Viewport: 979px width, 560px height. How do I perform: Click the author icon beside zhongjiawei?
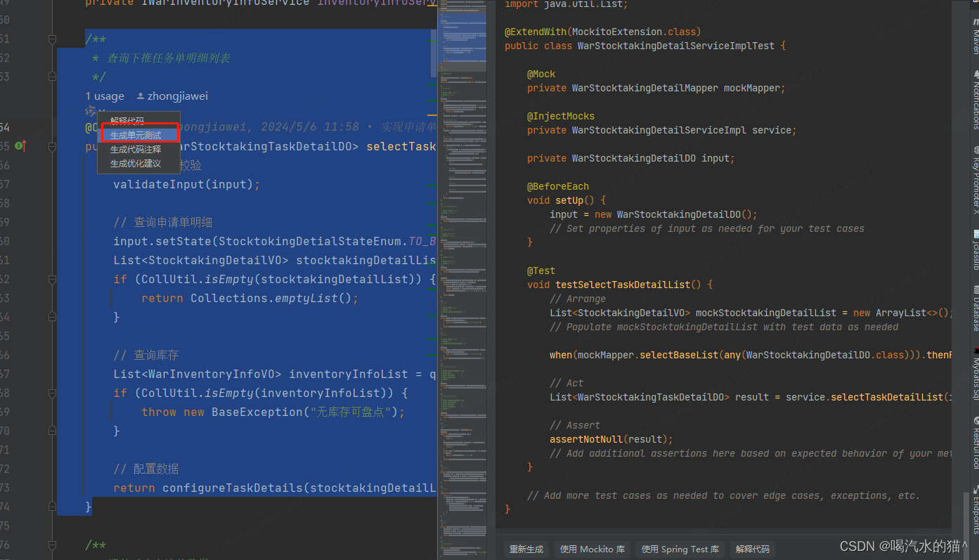(141, 96)
